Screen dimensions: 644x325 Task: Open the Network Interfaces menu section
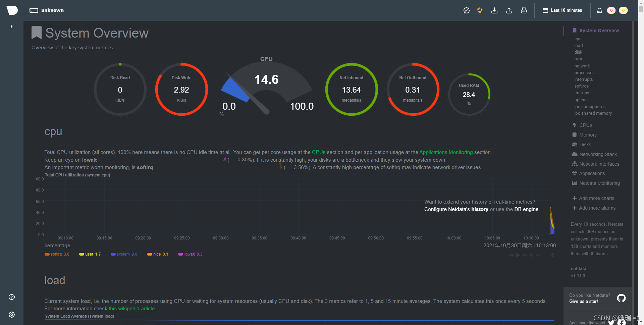tap(596, 164)
